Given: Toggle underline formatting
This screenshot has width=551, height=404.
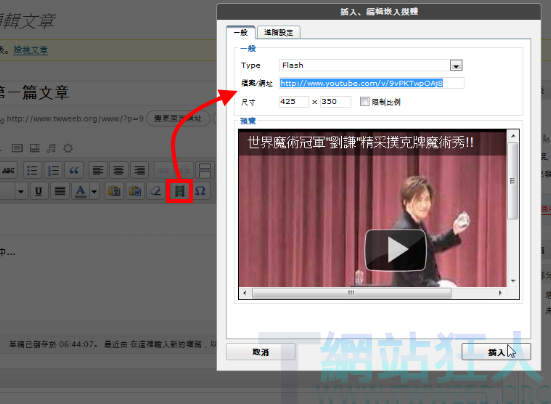Looking at the screenshot, I should pyautogui.click(x=39, y=191).
